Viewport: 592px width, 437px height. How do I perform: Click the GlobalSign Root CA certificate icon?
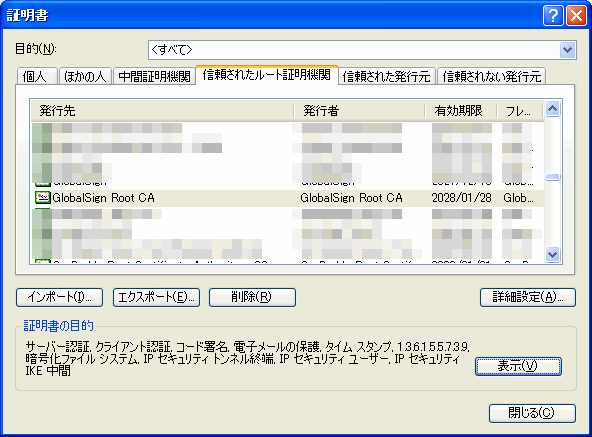[x=42, y=198]
